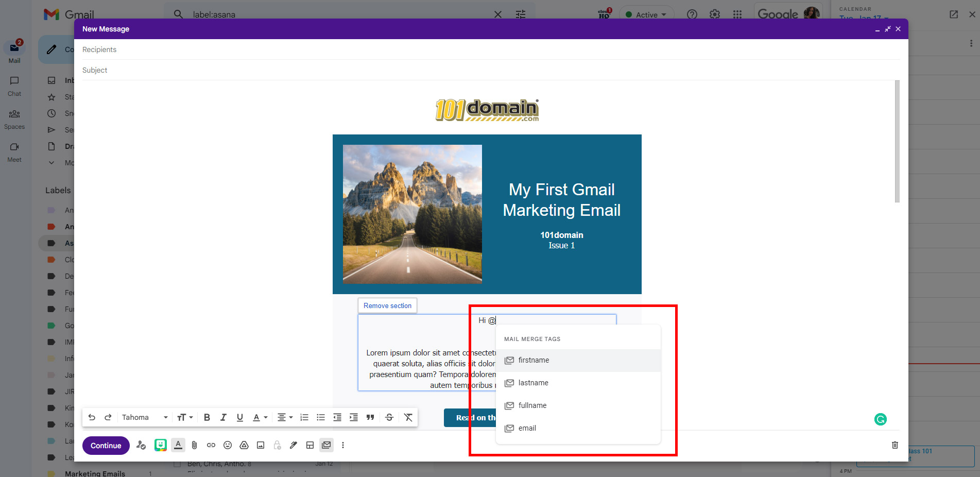Viewport: 980px width, 477px height.
Task: Open Mail in the left rail
Action: (x=14, y=52)
